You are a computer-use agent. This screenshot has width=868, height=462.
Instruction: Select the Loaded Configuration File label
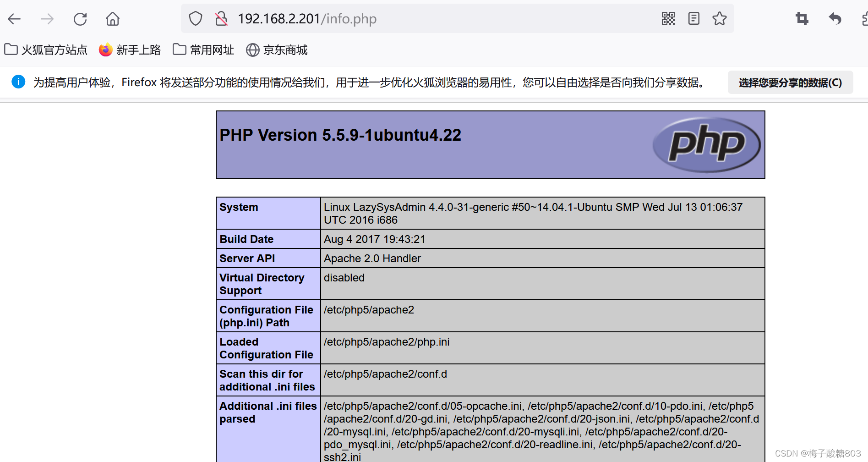point(266,348)
